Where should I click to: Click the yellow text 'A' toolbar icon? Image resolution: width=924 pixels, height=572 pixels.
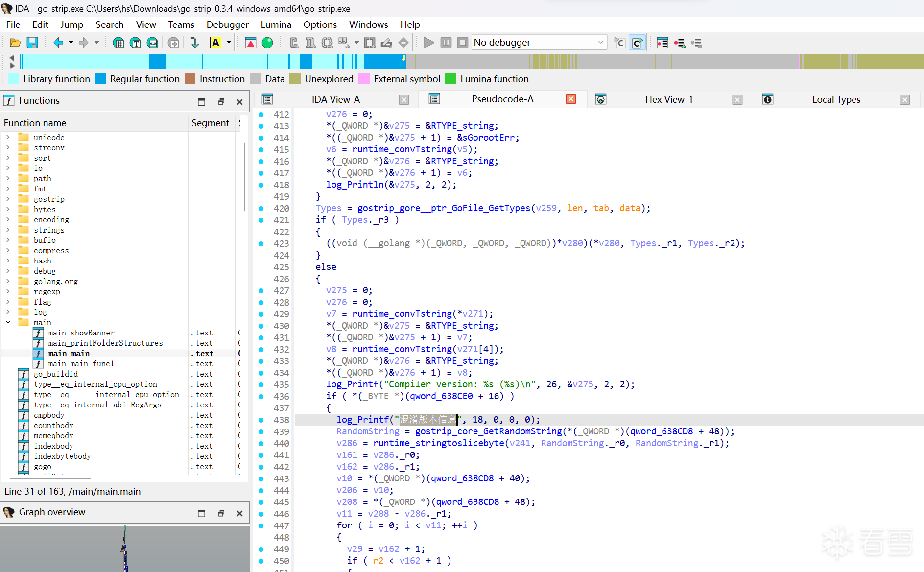tap(215, 43)
